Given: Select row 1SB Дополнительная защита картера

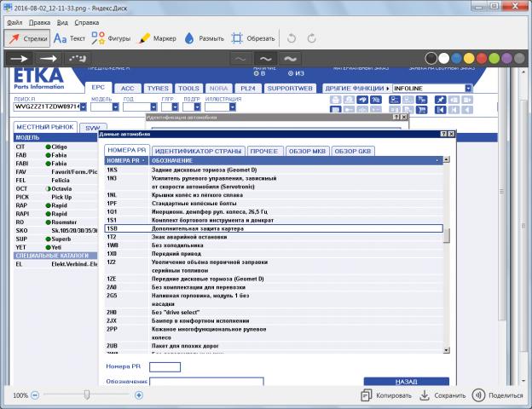Looking at the screenshot, I should 274,228.
